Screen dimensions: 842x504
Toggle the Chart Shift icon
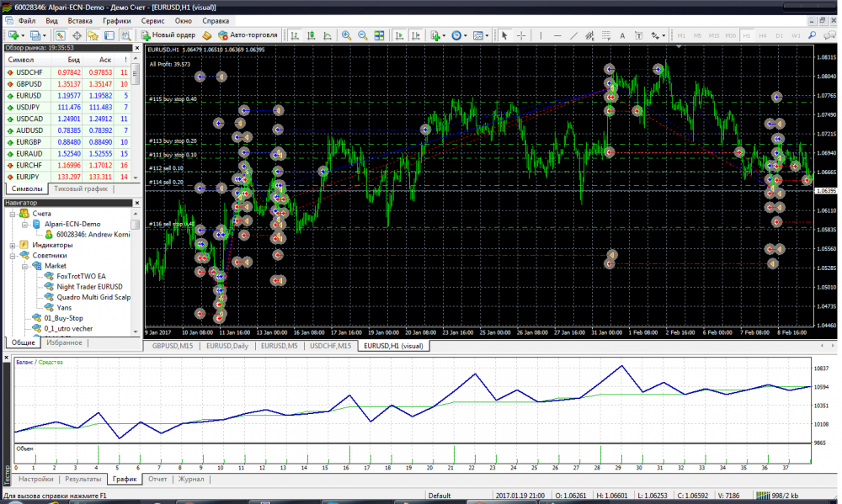(416, 35)
